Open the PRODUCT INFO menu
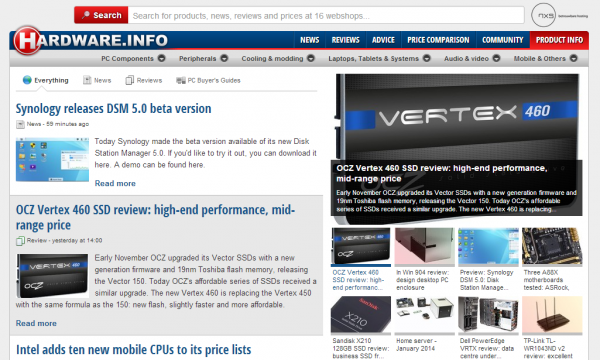600x360 pixels. pos(559,40)
